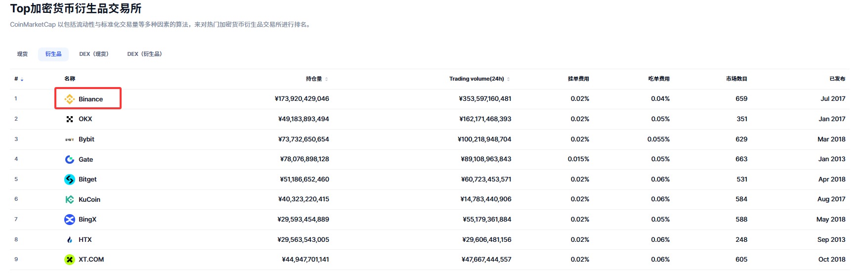Click OKX volume ¥162,171,468,393
Screen dimensions: 868x273
tap(485, 119)
